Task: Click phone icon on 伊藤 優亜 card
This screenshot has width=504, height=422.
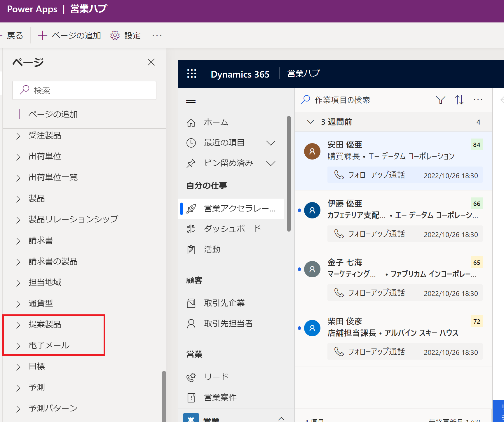Action: (x=339, y=234)
